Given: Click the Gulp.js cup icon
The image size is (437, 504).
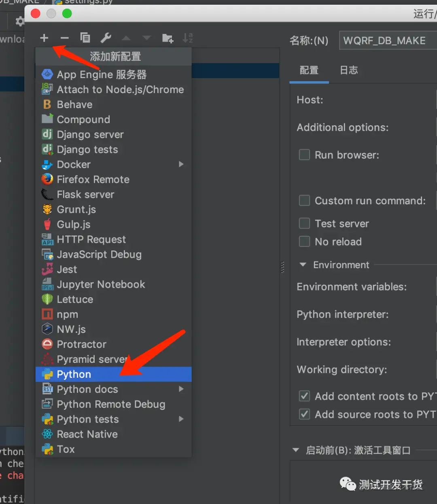Looking at the screenshot, I should click(47, 224).
